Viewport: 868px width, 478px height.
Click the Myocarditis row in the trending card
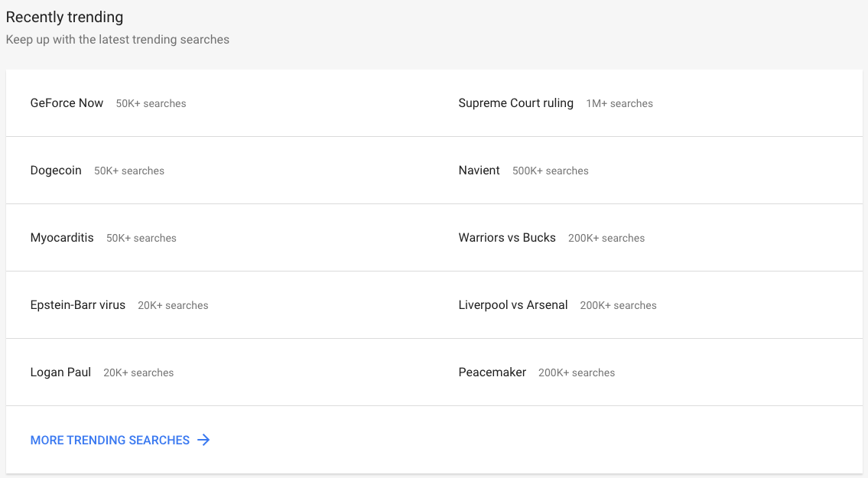pyautogui.click(x=306, y=237)
